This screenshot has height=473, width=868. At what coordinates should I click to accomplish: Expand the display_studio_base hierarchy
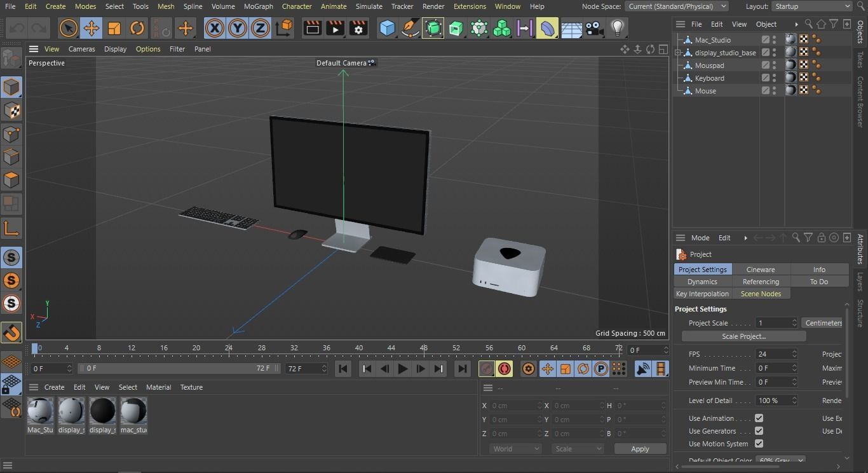(677, 52)
